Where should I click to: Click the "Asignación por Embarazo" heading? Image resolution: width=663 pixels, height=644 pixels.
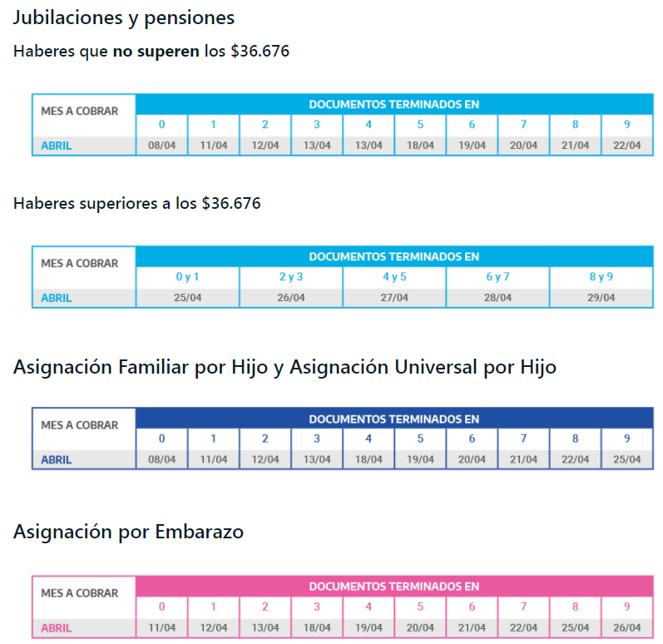pyautogui.click(x=128, y=532)
